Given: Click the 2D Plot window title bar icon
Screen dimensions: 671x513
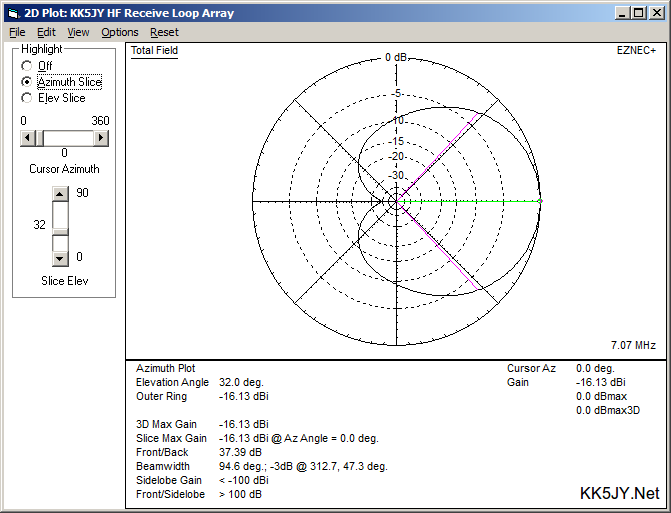Looking at the screenshot, I should point(14,13).
